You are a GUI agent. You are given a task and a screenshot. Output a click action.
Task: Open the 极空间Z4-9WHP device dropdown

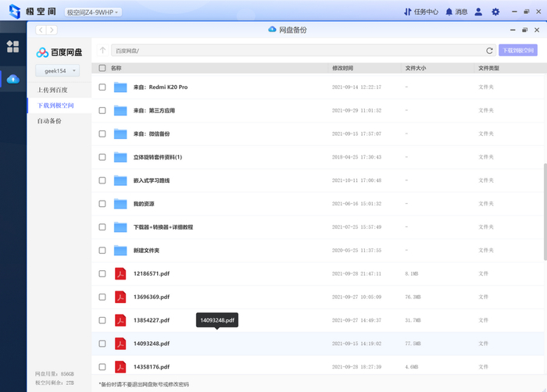click(x=93, y=12)
